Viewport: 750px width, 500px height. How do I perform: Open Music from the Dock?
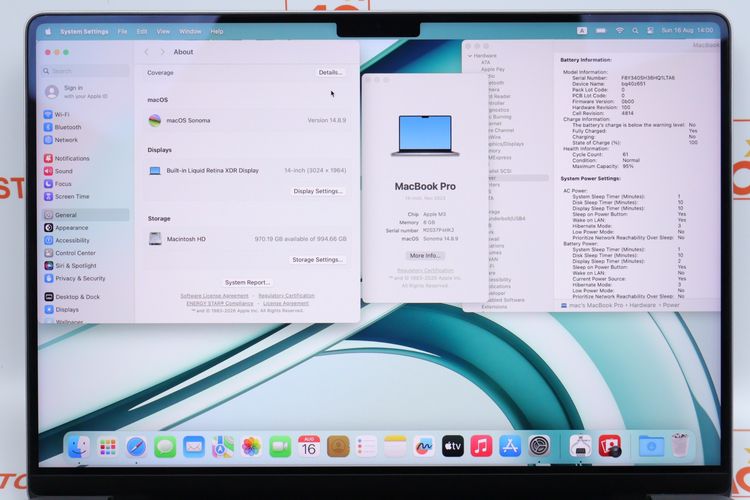coord(481,446)
